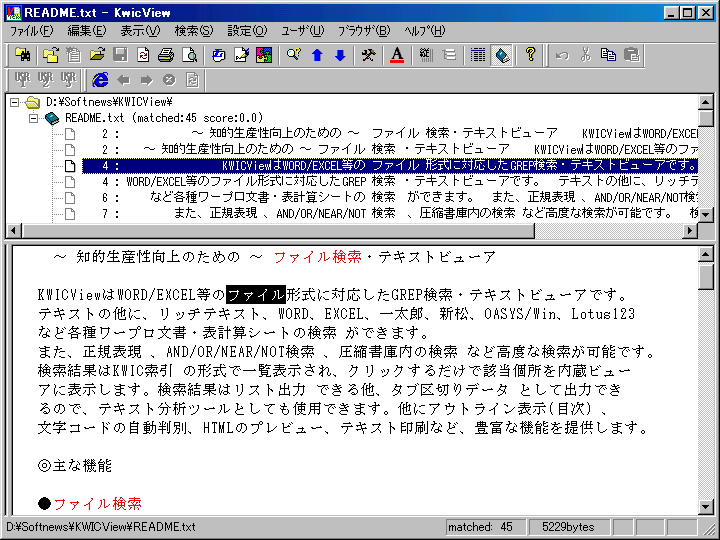The width and height of the screenshot is (720, 540).
Task: Collapse the D:¥Softnews¥KWICView¥ folder node
Action: tap(15, 102)
